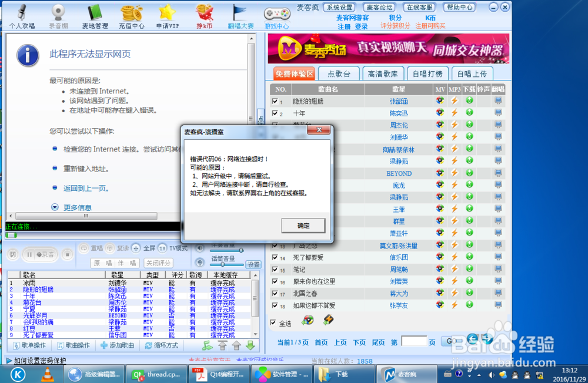The height and width of the screenshot is (383, 588).
Task: Uncheck the checkbox for 笔记
Action: coord(275,270)
